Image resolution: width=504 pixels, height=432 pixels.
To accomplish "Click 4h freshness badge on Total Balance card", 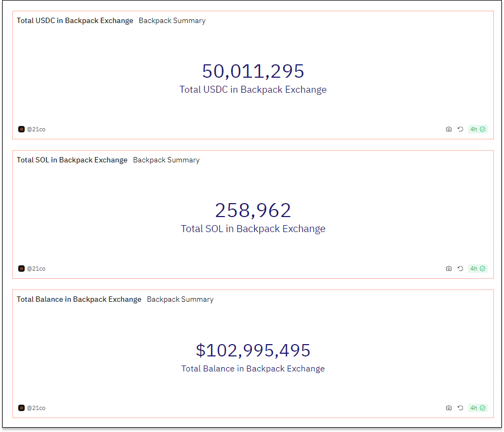I will click(x=478, y=408).
